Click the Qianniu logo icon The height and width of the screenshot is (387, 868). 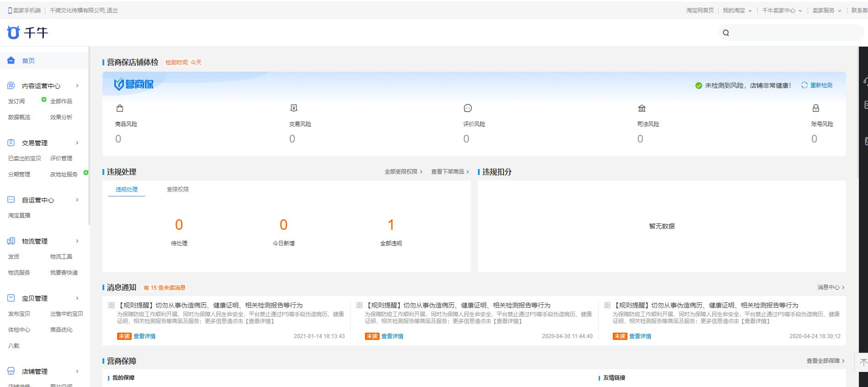[x=13, y=32]
